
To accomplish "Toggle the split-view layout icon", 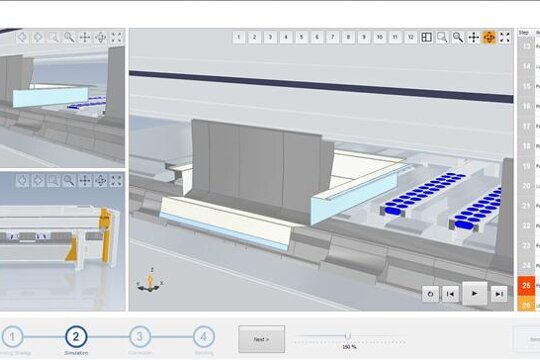I will [426, 37].
